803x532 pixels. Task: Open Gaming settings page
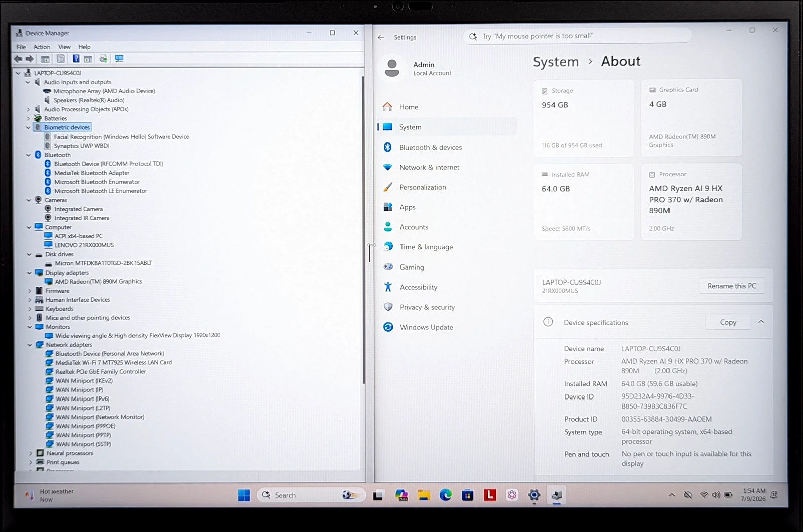447,267
